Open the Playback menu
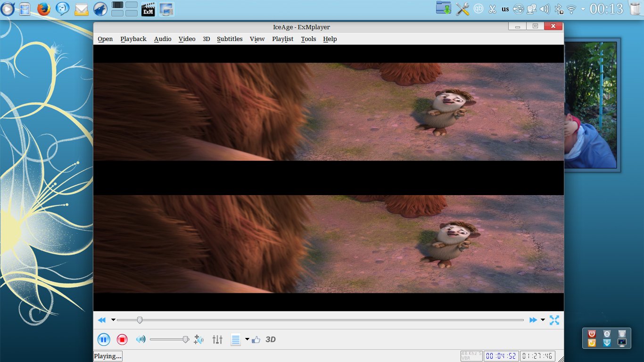This screenshot has width=644, height=362. pyautogui.click(x=133, y=39)
